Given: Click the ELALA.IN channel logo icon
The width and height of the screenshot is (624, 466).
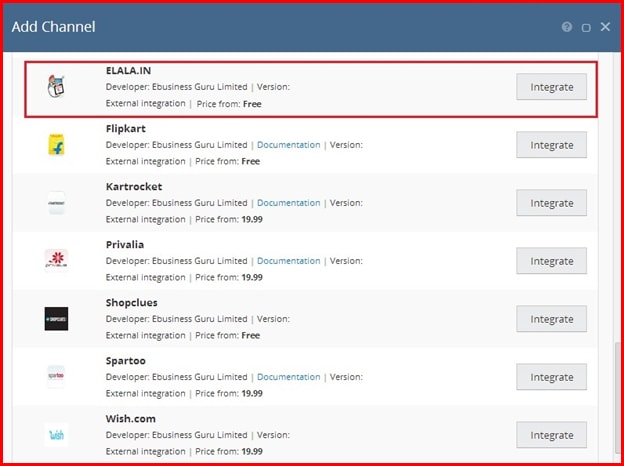Looking at the screenshot, I should pyautogui.click(x=56, y=86).
